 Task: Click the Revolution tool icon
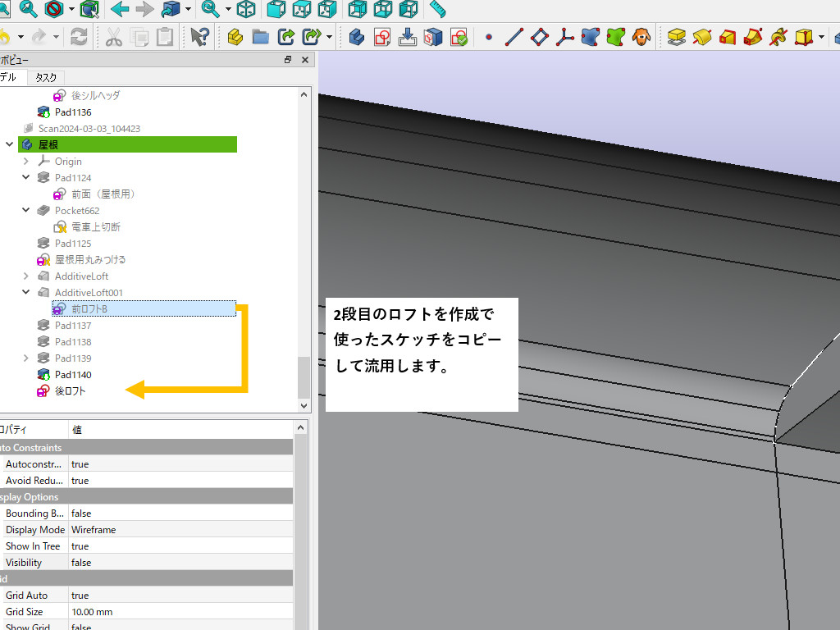coord(702,37)
